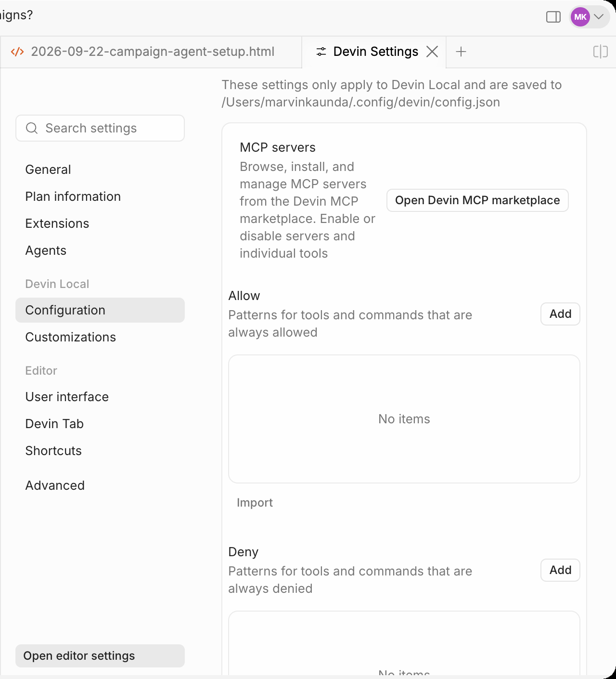Click the empty Allow list 'No items' area
The height and width of the screenshot is (679, 616).
(x=404, y=419)
